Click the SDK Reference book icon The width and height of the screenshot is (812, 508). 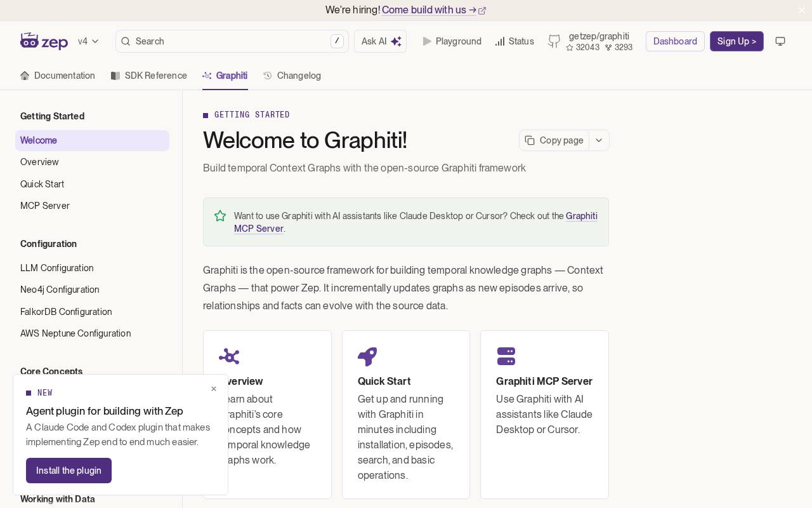115,76
